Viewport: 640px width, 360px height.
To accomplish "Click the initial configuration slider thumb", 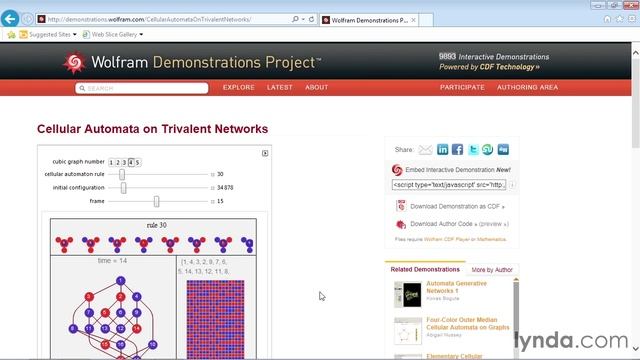I will point(123,188).
